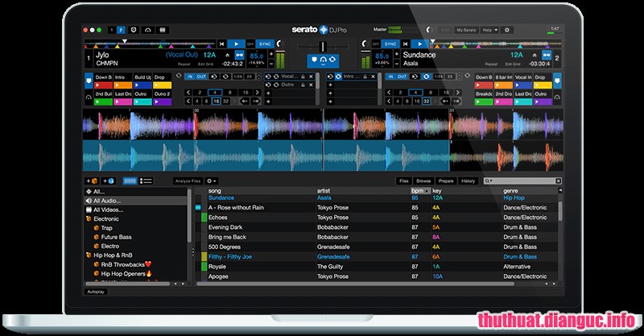This screenshot has height=336, width=644.
Task: Increase deck 1 pitch with plus button
Action: click(271, 54)
